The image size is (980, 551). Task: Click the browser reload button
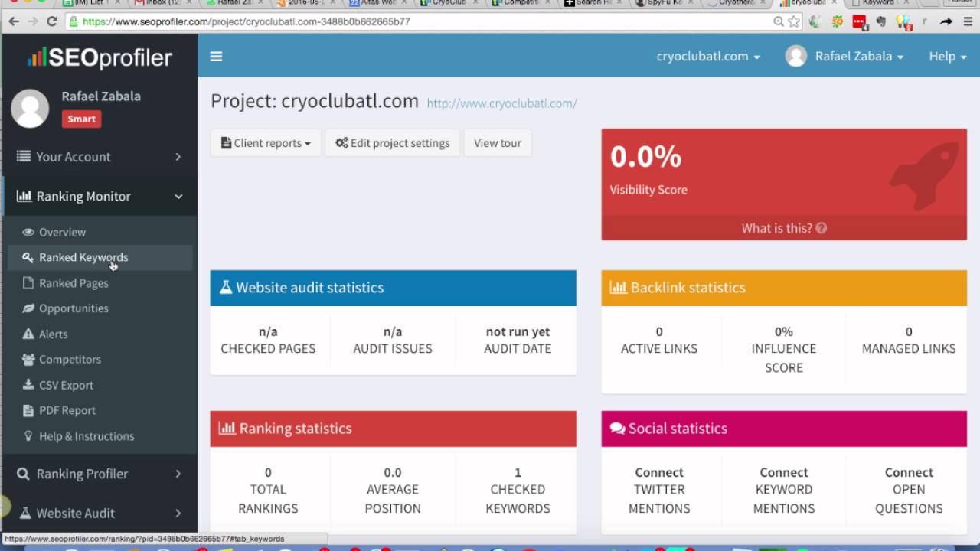pyautogui.click(x=51, y=21)
